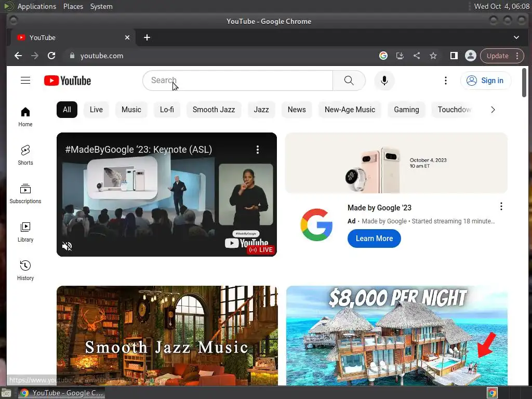This screenshot has width=532, height=399.
Task: Open the MadeByGoogle keynote live video
Action: click(x=167, y=194)
